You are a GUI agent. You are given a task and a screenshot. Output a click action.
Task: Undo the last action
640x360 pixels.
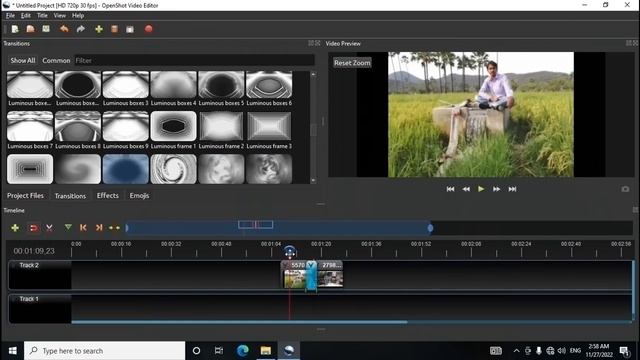[64, 29]
